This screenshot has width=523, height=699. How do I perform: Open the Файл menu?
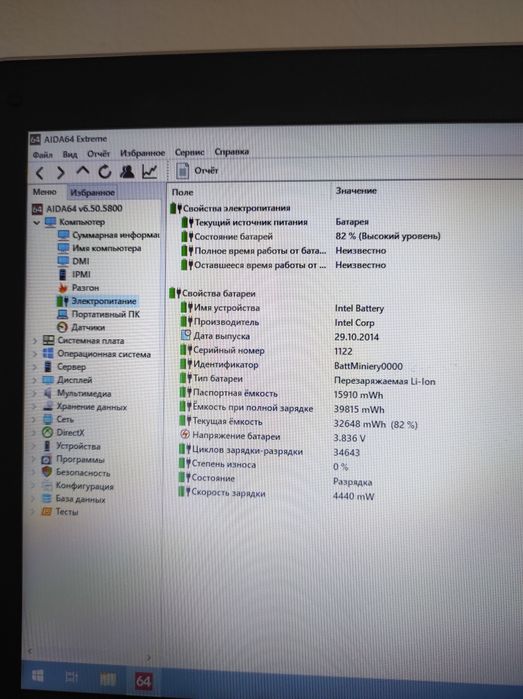tap(43, 155)
